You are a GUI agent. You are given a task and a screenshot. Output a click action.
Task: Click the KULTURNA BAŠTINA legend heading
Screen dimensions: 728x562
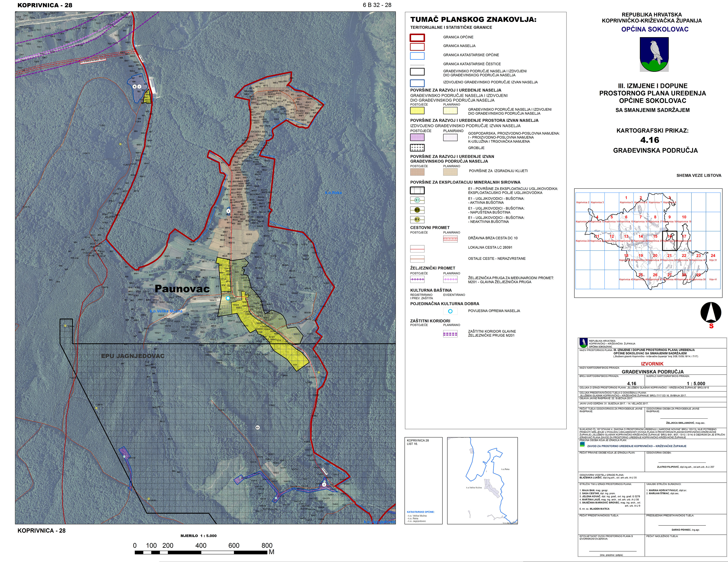431,290
